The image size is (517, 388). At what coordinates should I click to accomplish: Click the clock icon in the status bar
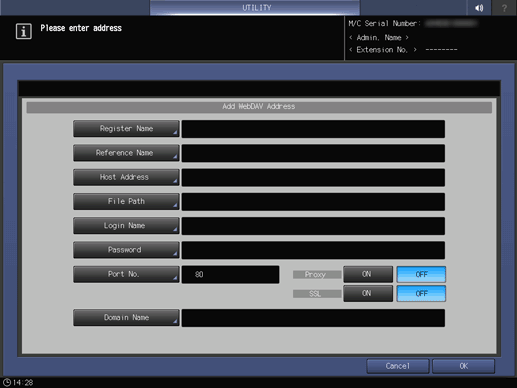(7, 382)
